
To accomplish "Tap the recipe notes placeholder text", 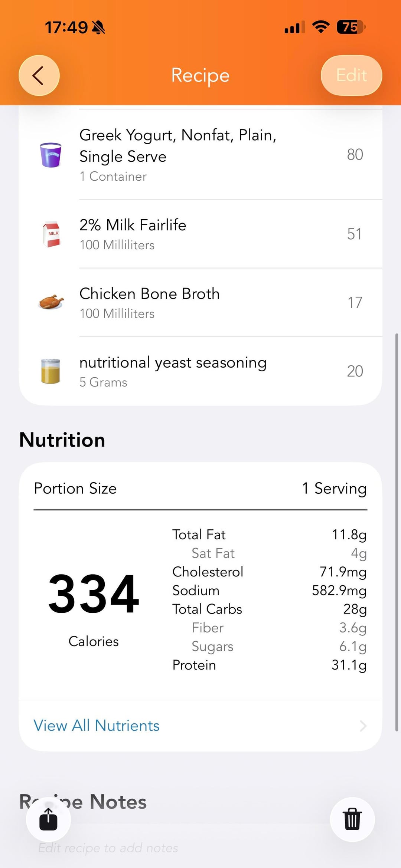I will point(108,848).
